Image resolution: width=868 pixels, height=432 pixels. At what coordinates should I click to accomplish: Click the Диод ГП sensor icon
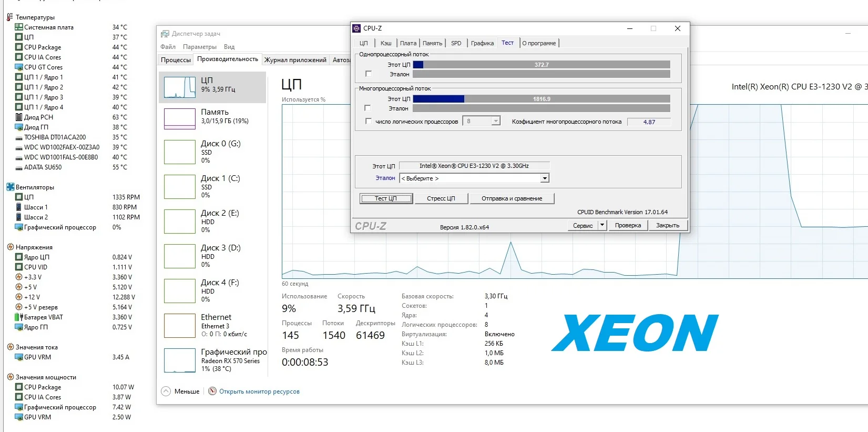pyautogui.click(x=19, y=127)
